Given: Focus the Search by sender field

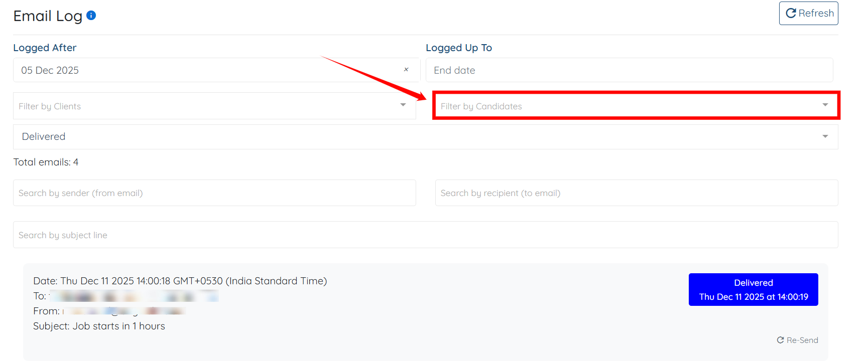Looking at the screenshot, I should coord(214,193).
